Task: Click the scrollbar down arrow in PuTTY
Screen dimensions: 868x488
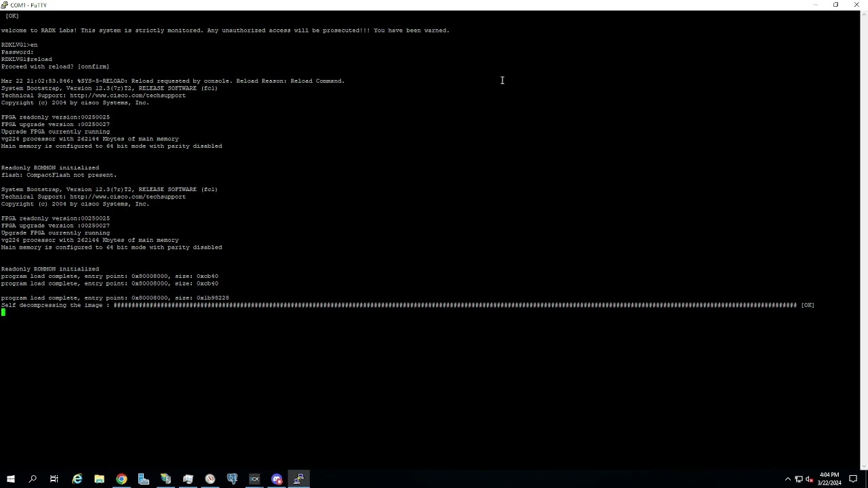Action: pyautogui.click(x=864, y=466)
